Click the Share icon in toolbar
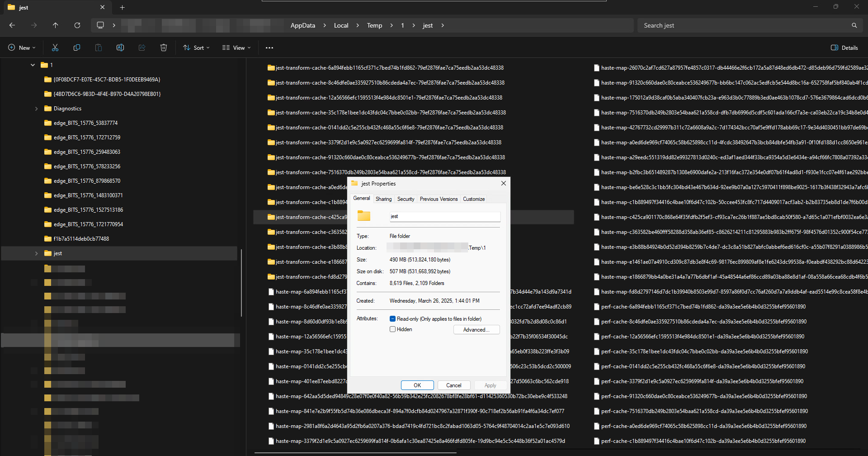The image size is (868, 456). pos(142,47)
